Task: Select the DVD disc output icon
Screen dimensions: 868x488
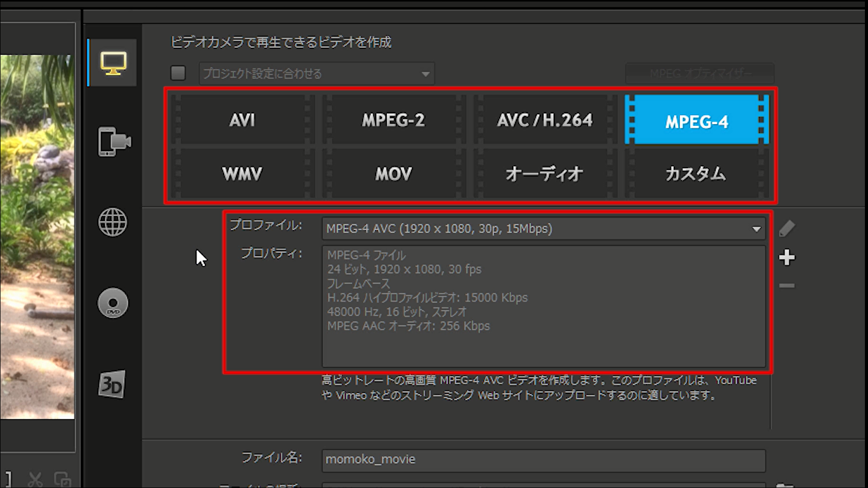Action: pos(113,303)
